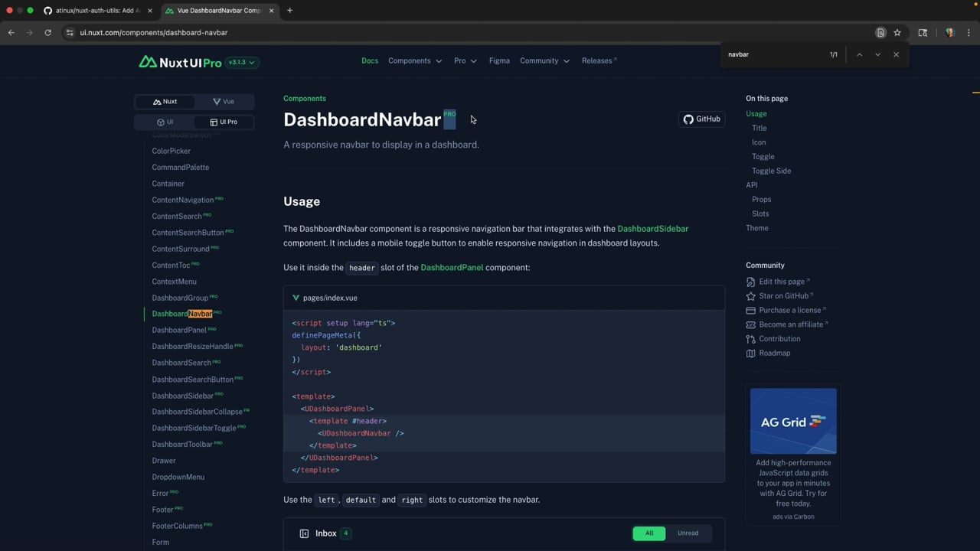Click the Edit this page icon
980x551 pixels.
point(750,282)
